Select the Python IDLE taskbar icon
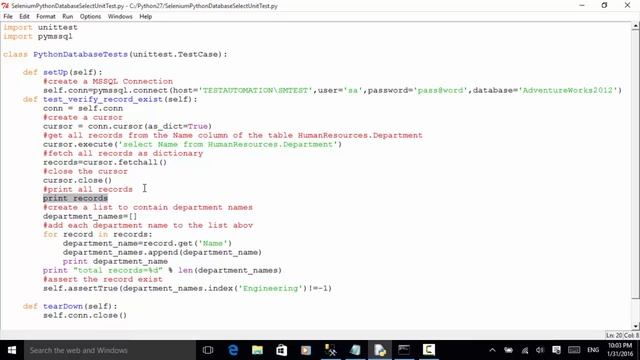 380,350
